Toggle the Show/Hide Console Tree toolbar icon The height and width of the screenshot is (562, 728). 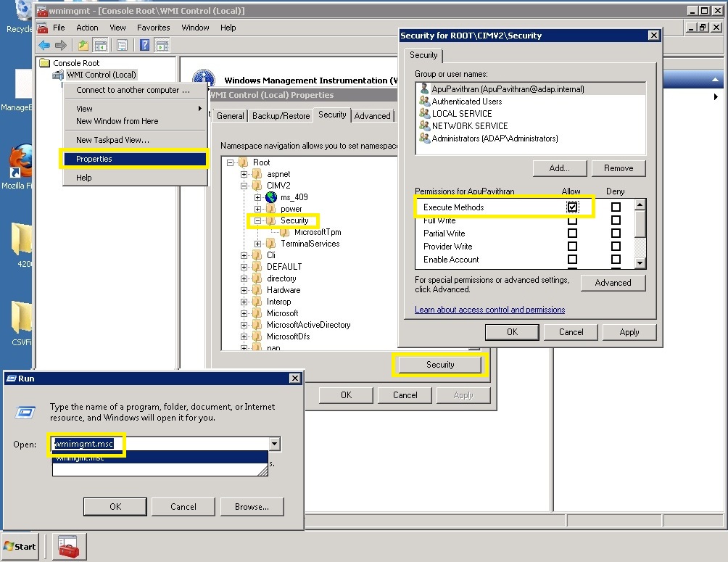100,45
